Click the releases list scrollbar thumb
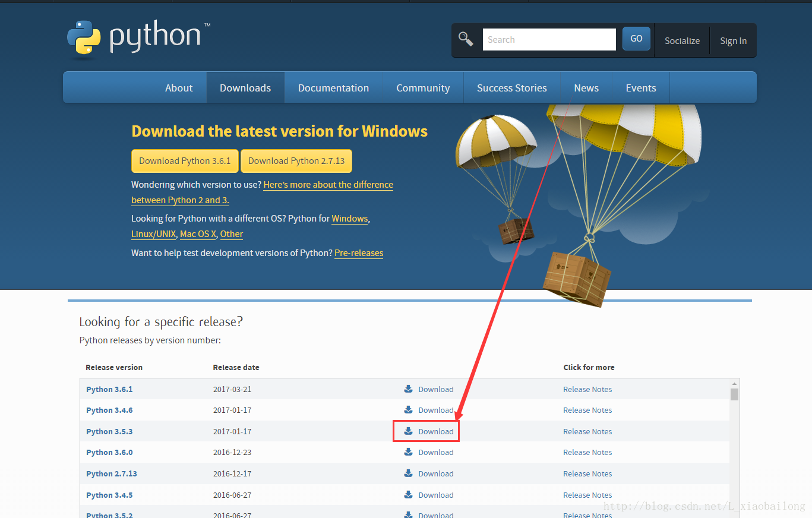812x518 pixels. (x=735, y=394)
